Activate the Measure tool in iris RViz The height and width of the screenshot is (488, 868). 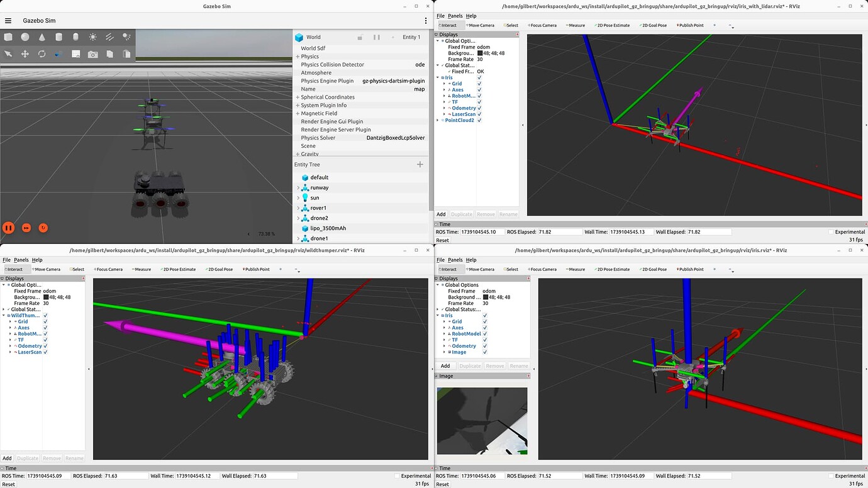pos(575,269)
